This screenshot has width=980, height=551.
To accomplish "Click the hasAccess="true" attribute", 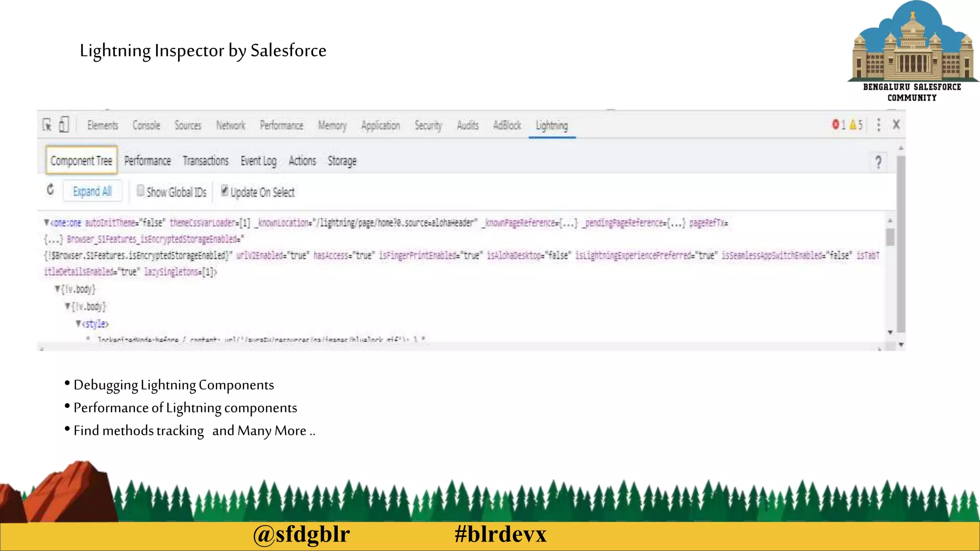I will (344, 255).
